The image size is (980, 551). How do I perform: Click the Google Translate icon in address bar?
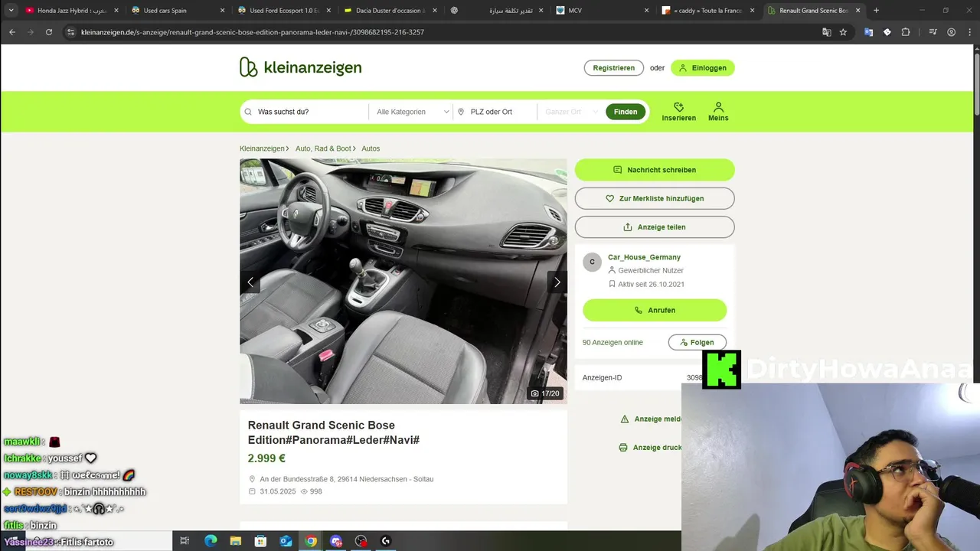(x=826, y=32)
